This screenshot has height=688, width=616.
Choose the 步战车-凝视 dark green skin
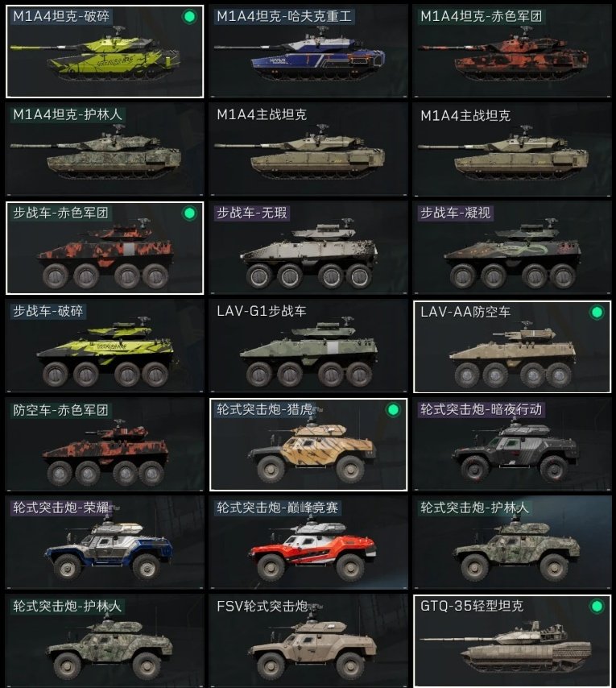tap(512, 248)
